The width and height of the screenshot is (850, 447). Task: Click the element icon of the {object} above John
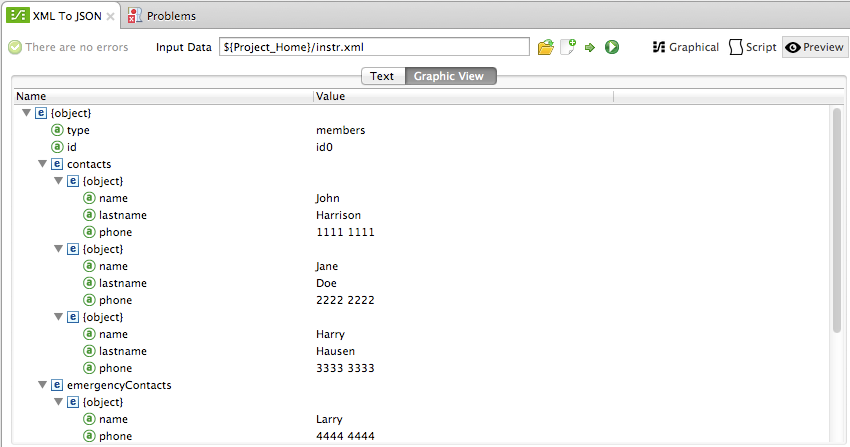click(x=73, y=181)
